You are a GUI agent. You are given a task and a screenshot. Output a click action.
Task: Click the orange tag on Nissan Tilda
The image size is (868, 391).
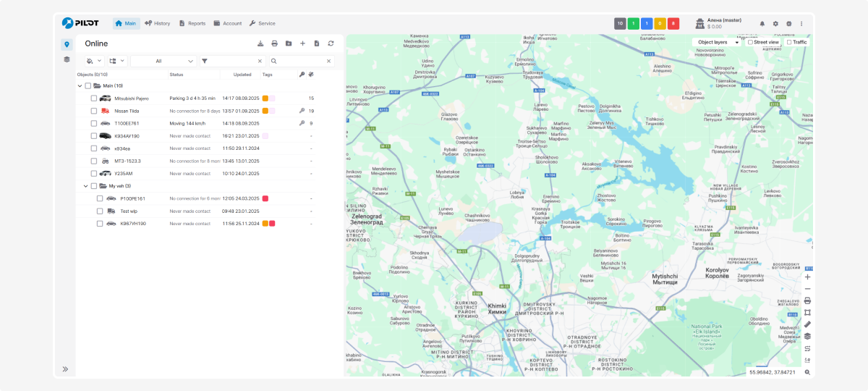click(265, 111)
